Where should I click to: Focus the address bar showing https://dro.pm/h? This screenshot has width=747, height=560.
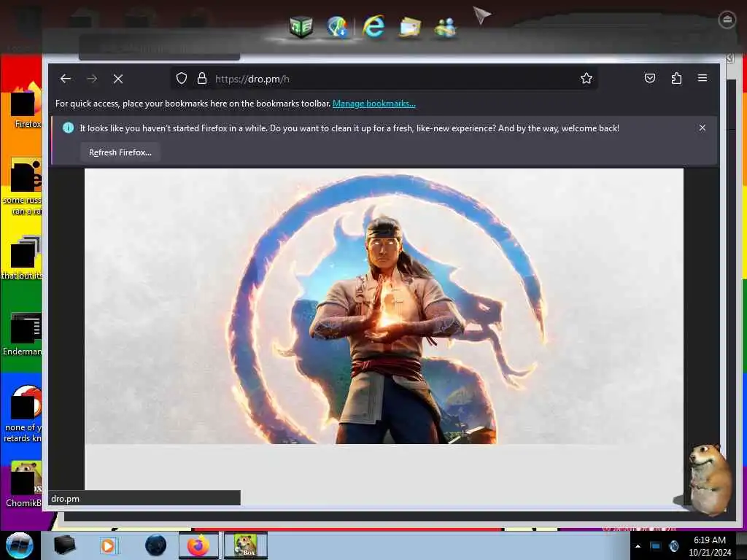[384, 79]
